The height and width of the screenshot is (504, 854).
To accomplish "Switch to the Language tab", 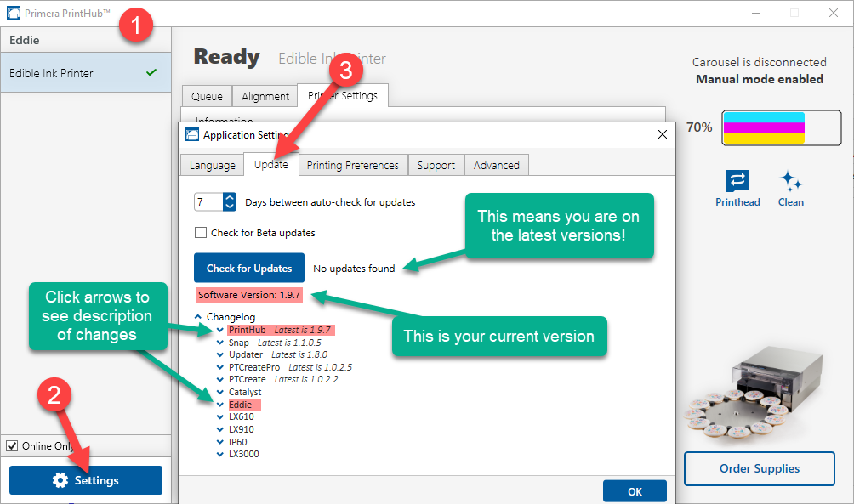I will click(213, 165).
